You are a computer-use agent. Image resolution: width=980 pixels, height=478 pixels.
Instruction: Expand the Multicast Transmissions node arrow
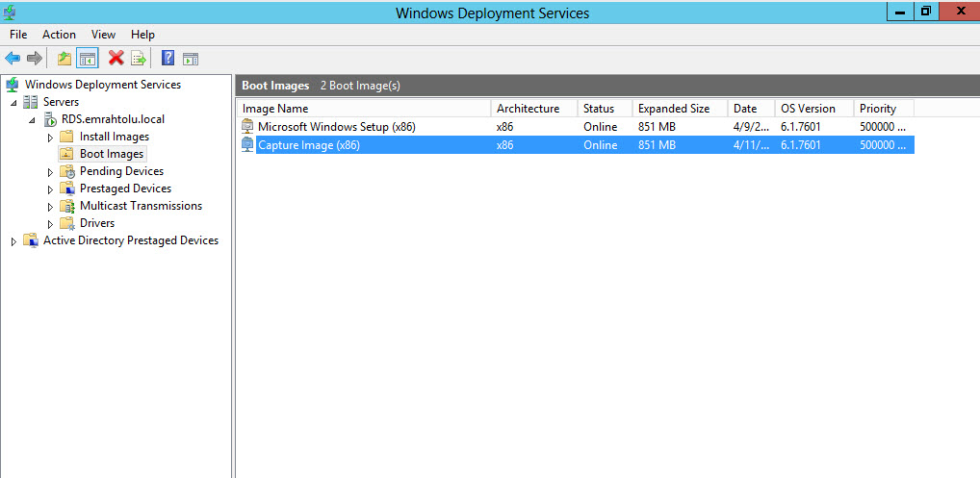pos(51,207)
